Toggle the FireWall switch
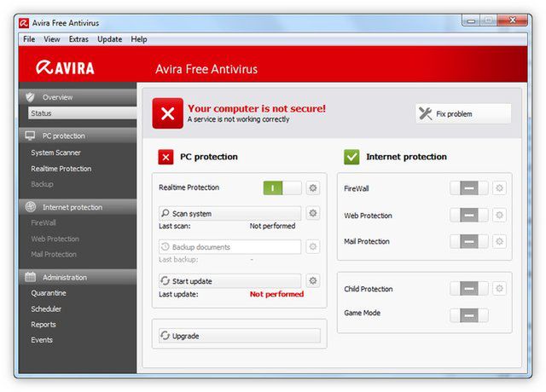 (x=469, y=188)
